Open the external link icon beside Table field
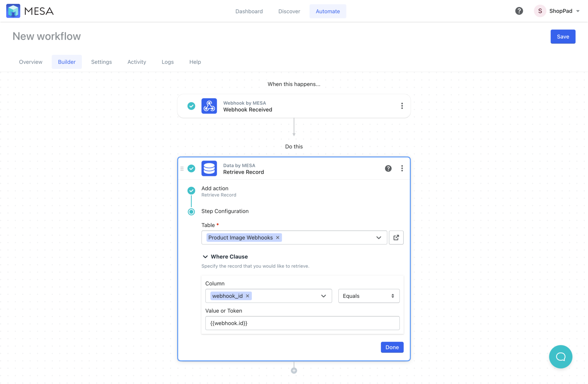Viewport: 588px width, 384px height. [396, 238]
